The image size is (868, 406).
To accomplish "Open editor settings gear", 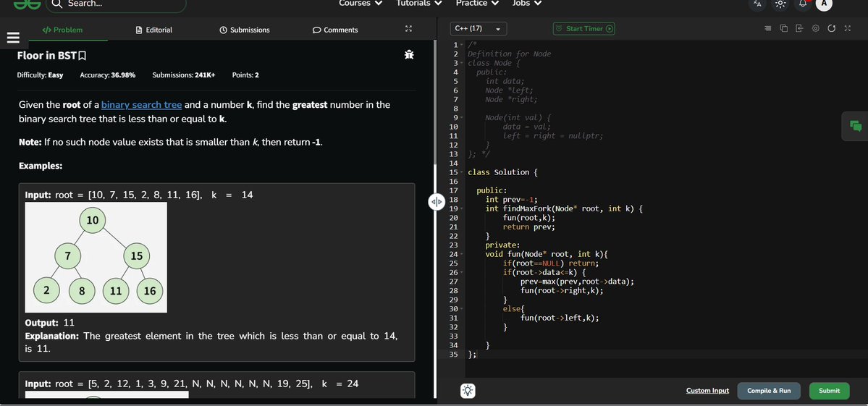I will (x=815, y=28).
